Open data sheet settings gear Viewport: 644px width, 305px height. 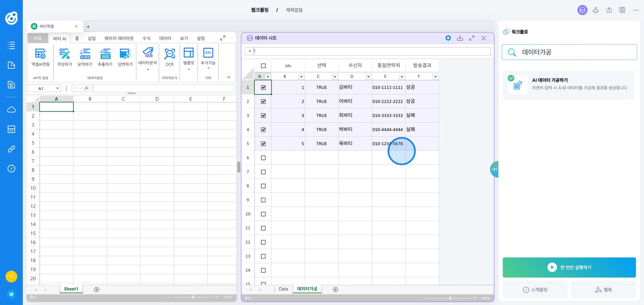tap(448, 38)
